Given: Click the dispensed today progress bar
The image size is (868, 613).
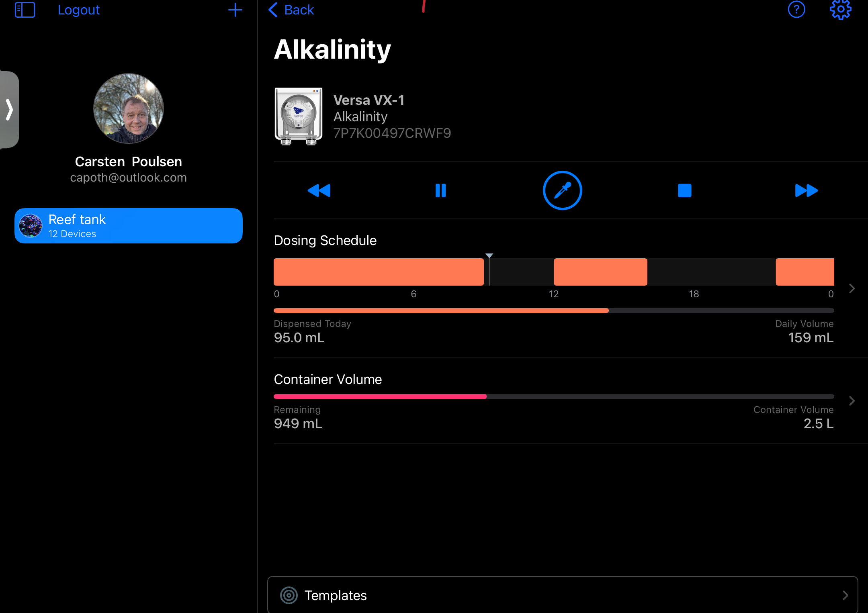Looking at the screenshot, I should coord(553,311).
